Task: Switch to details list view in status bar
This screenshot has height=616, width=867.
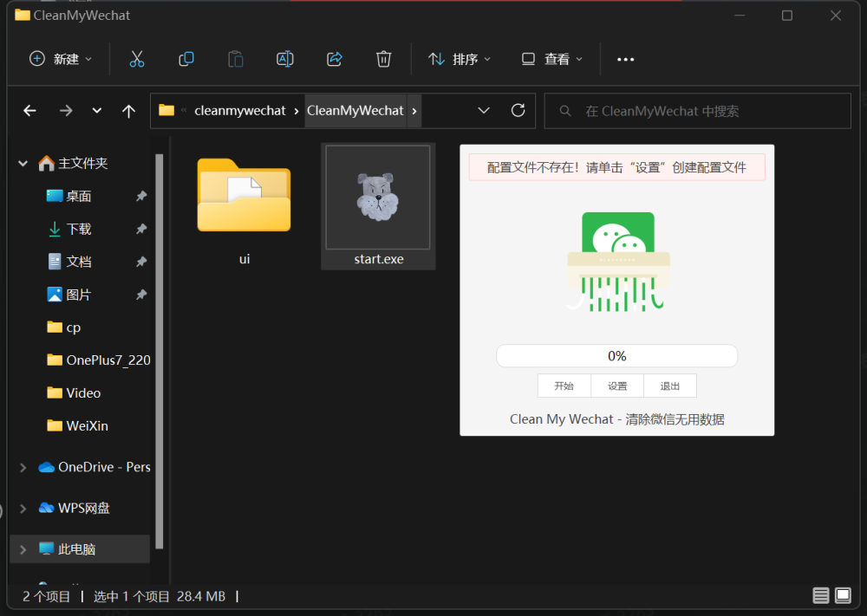Action: (820, 596)
